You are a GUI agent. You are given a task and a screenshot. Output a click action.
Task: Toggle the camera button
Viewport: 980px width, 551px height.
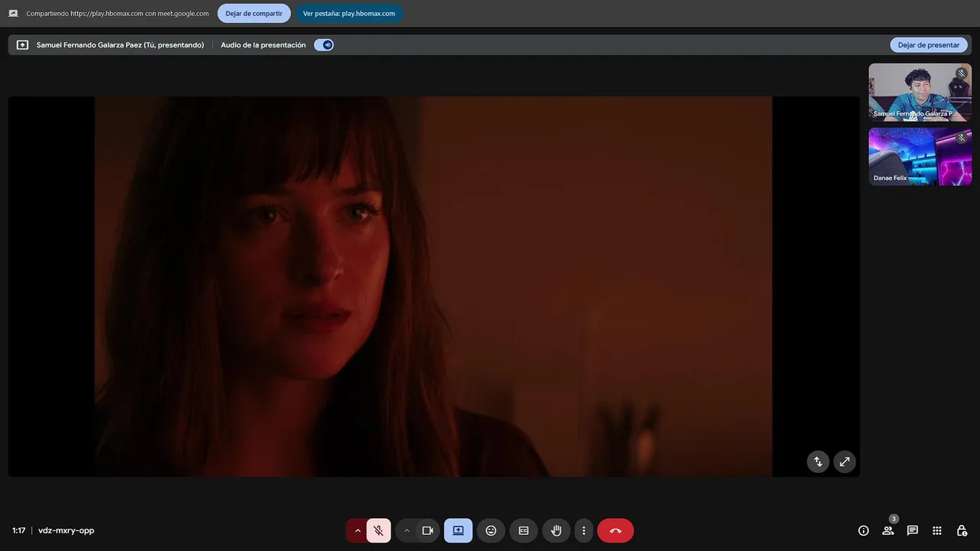(x=428, y=530)
